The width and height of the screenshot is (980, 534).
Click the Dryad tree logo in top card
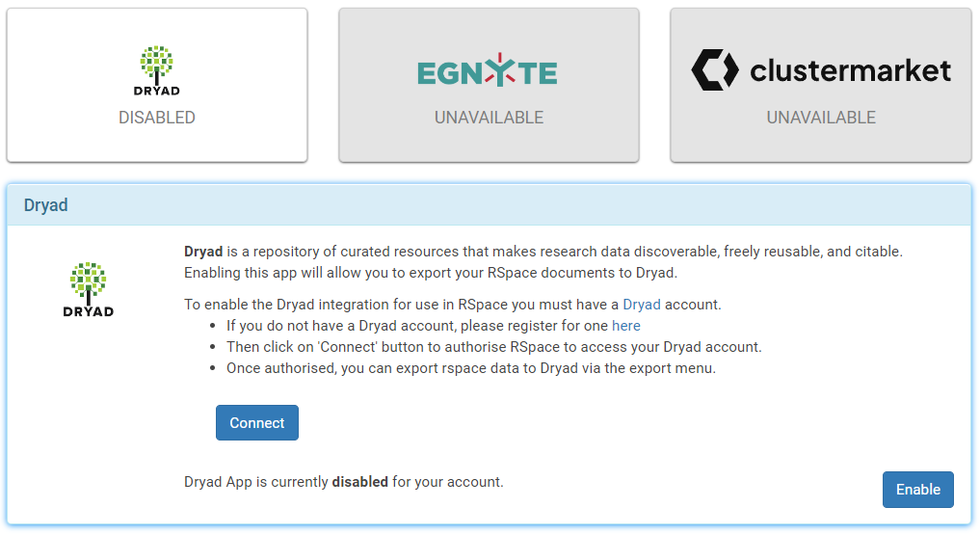coord(157,70)
